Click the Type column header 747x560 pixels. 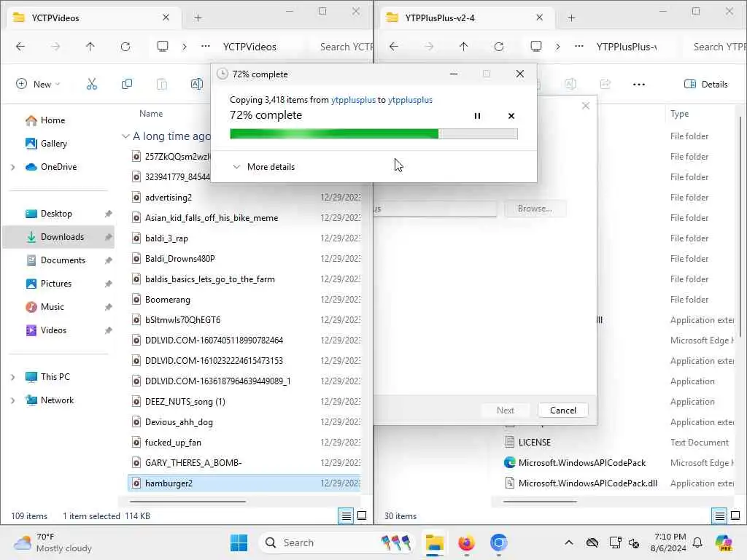coord(679,113)
